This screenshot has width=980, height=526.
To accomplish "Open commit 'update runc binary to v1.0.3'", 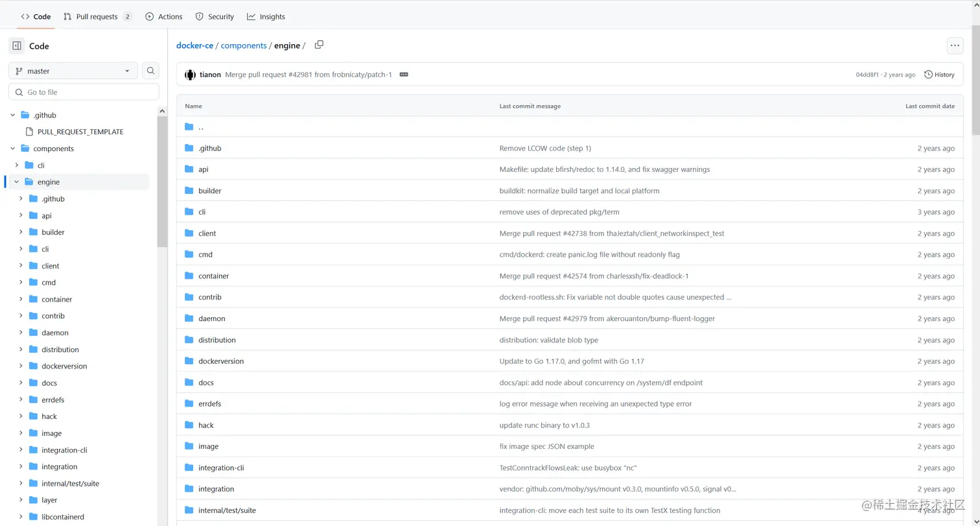I will tap(544, 425).
